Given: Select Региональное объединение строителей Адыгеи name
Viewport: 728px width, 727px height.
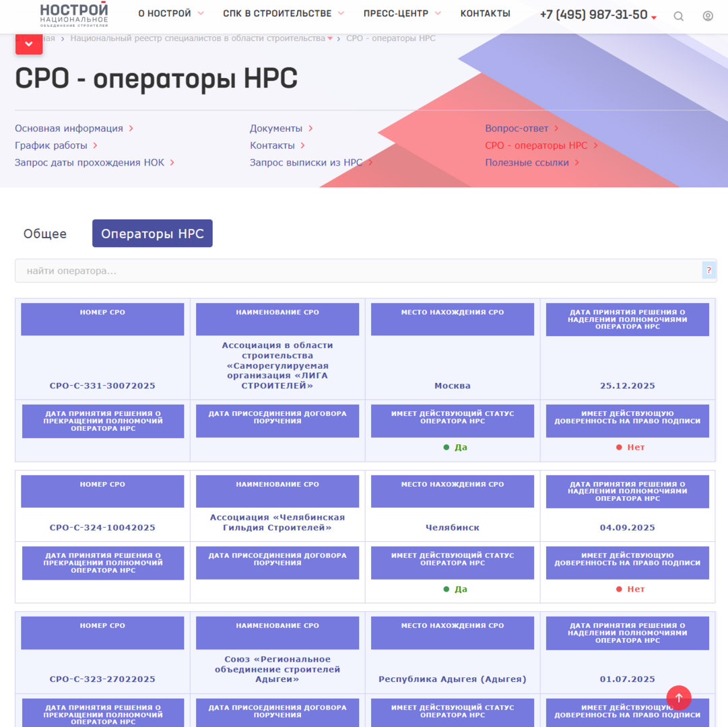Looking at the screenshot, I should (x=277, y=669).
